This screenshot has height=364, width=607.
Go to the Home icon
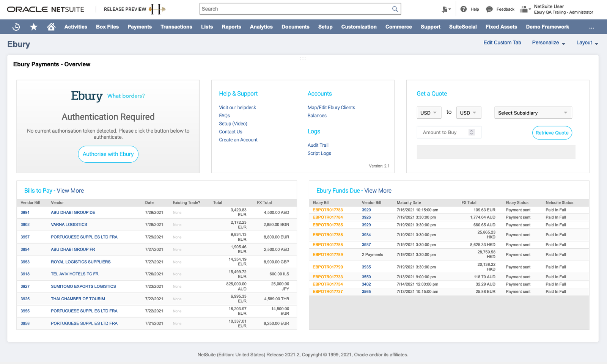click(x=51, y=27)
